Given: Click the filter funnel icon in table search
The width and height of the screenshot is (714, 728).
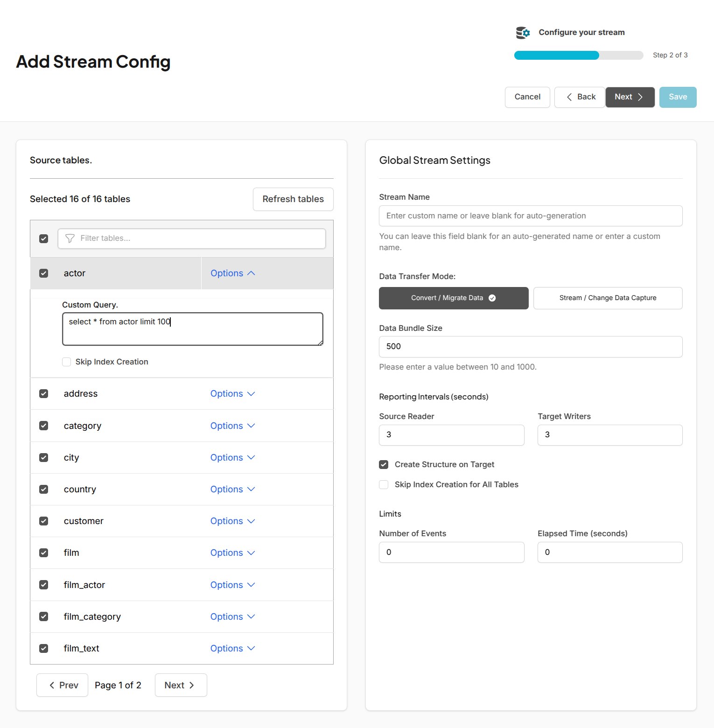Looking at the screenshot, I should 70,238.
